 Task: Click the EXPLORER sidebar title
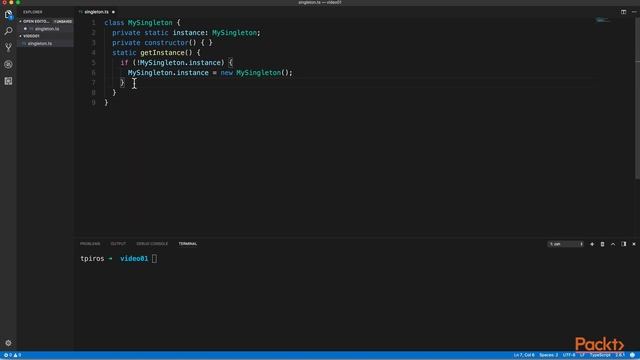click(x=33, y=12)
